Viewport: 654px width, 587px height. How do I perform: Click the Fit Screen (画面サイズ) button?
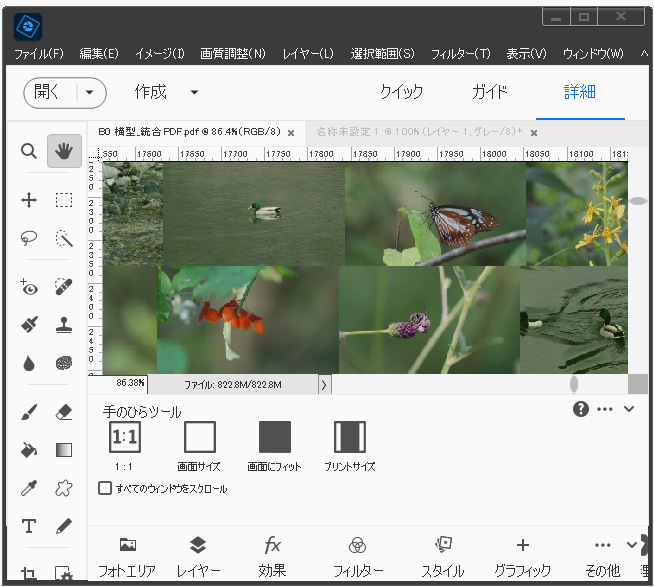click(x=200, y=437)
